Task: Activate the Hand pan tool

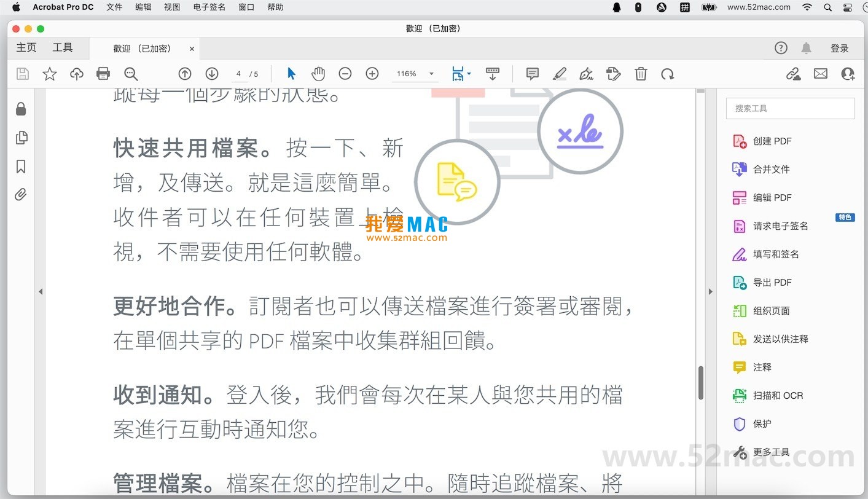Action: coord(318,74)
